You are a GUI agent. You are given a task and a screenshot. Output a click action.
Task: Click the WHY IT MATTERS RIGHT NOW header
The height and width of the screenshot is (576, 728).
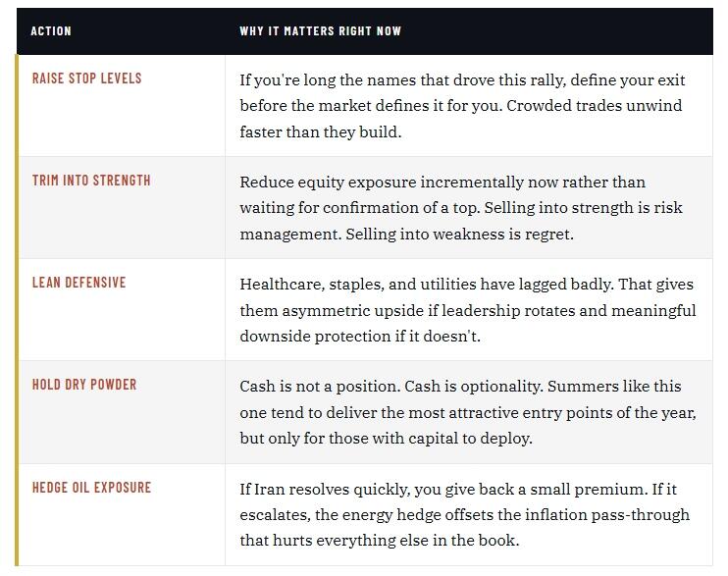point(321,31)
